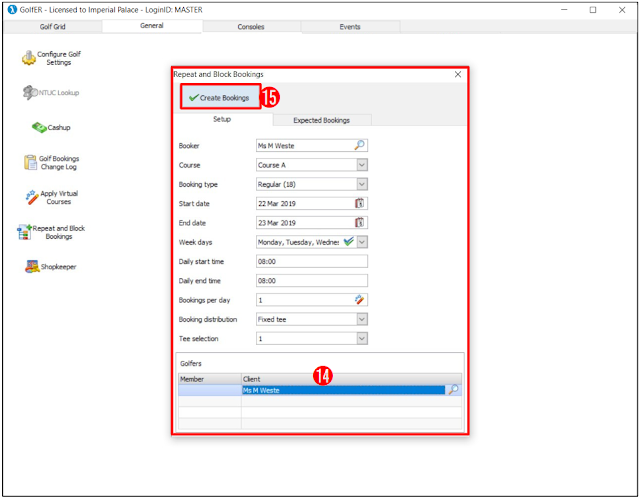The image size is (640, 499).
Task: Open NTUC Lookup tool
Action: pyautogui.click(x=51, y=93)
